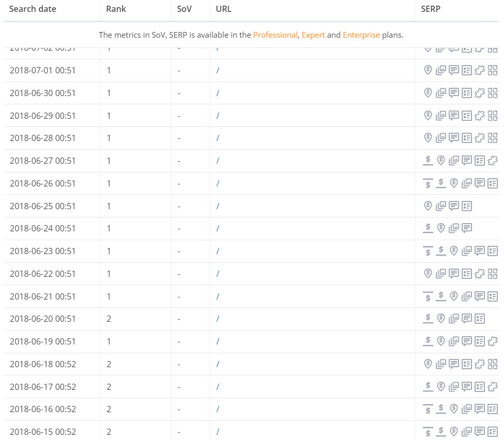Click the list box icon in 2018-06-25 row

(467, 206)
